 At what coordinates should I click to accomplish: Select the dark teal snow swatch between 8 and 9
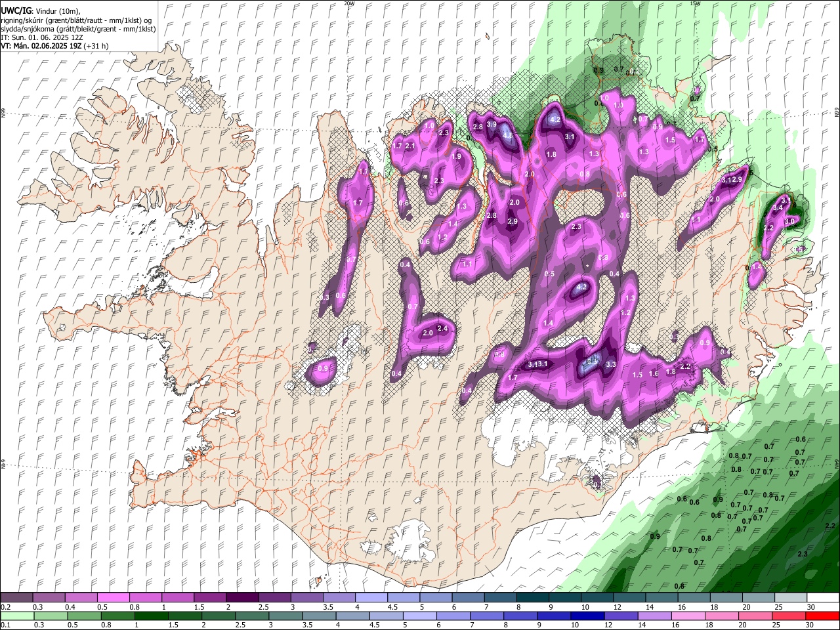point(532,598)
